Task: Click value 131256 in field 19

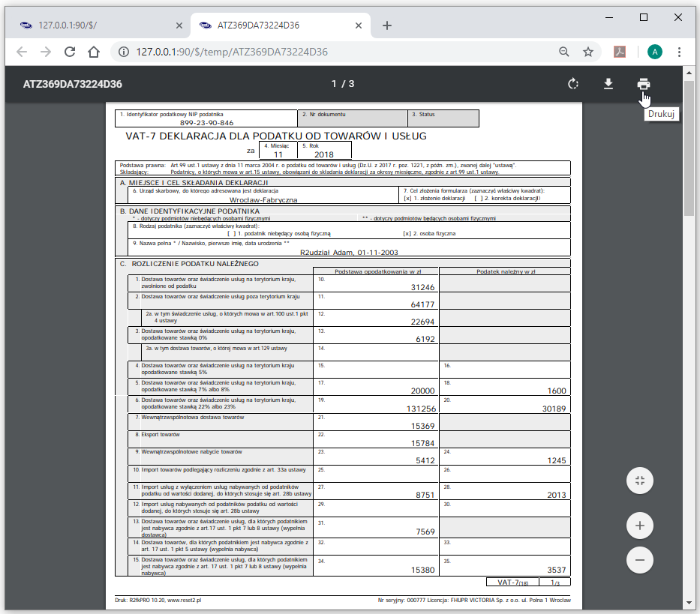Action: [421, 409]
